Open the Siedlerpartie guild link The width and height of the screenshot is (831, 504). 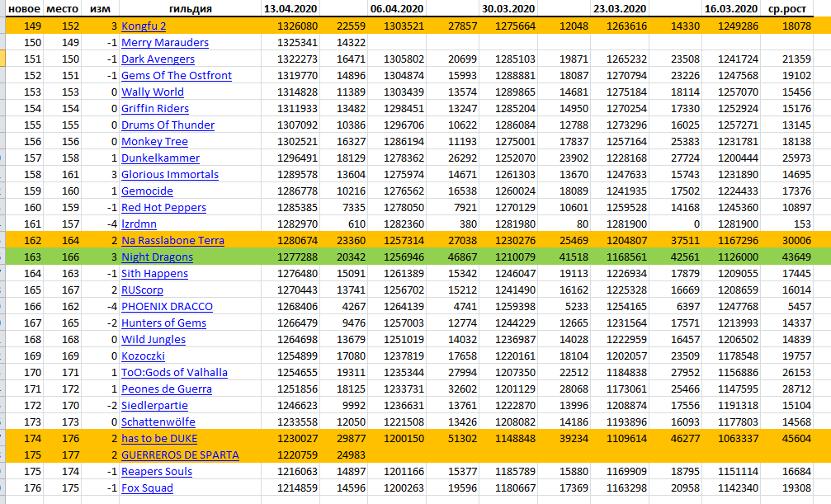[155, 405]
